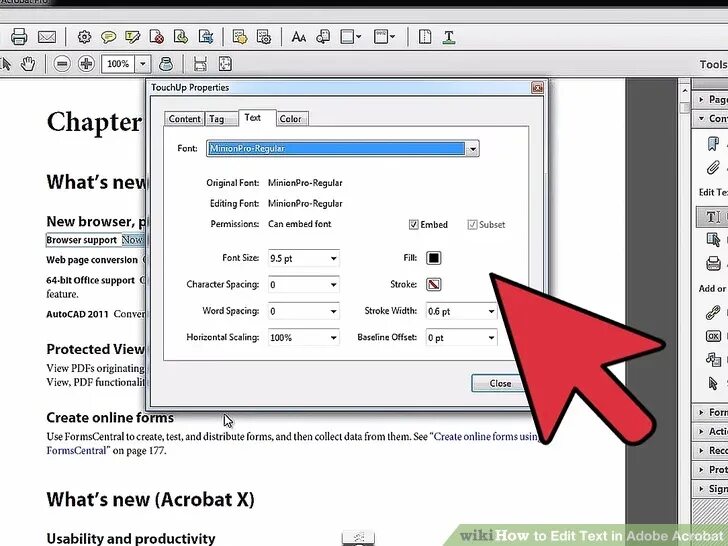728x546 pixels.
Task: Open the Word Spacing dropdown
Action: [333, 311]
